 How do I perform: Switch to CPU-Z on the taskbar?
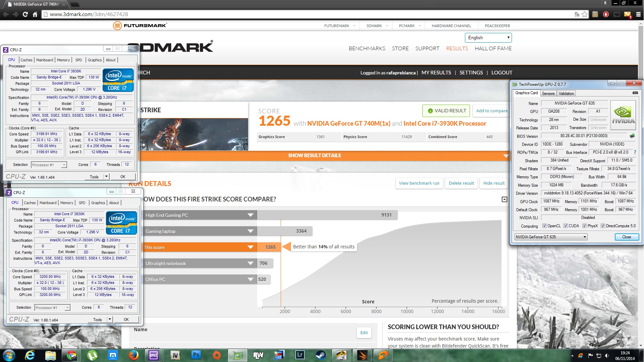pyautogui.click(x=154, y=355)
